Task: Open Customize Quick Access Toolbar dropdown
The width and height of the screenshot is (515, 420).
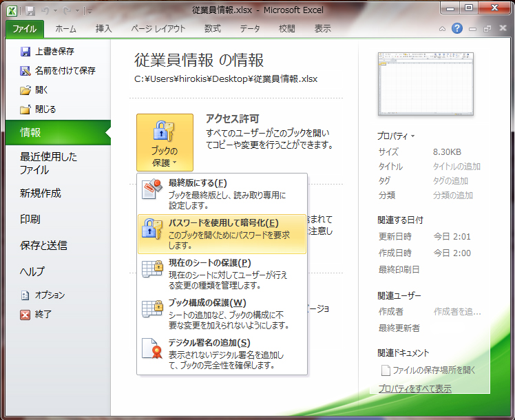Action: (89, 11)
